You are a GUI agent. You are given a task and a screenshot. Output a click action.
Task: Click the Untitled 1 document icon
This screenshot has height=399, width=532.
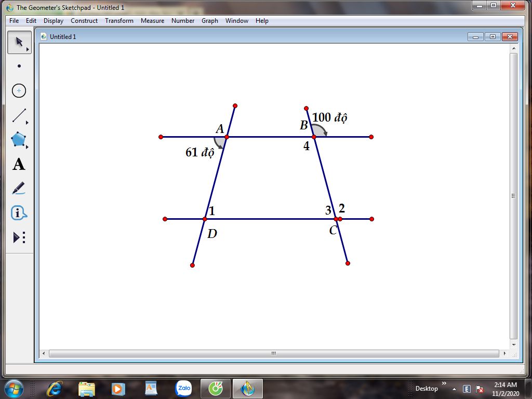click(x=44, y=36)
